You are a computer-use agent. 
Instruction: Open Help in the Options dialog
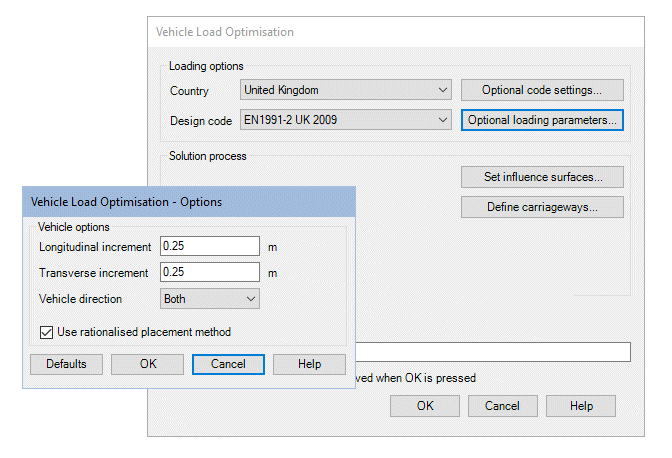pos(309,364)
